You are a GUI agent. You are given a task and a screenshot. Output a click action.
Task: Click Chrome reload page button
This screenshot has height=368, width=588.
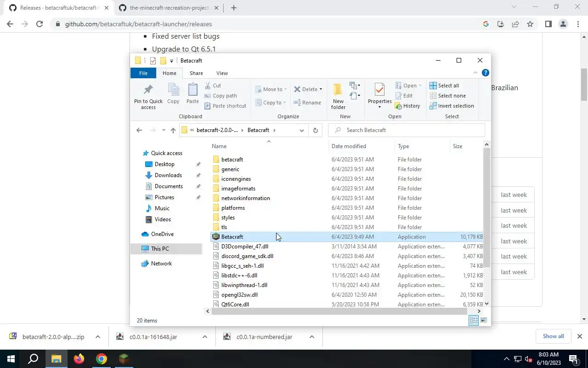tap(40, 24)
